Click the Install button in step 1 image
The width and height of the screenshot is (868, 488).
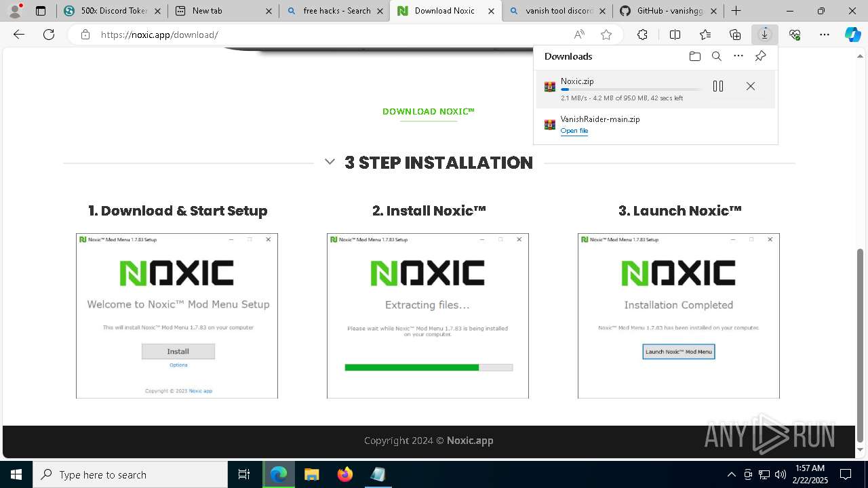point(178,351)
